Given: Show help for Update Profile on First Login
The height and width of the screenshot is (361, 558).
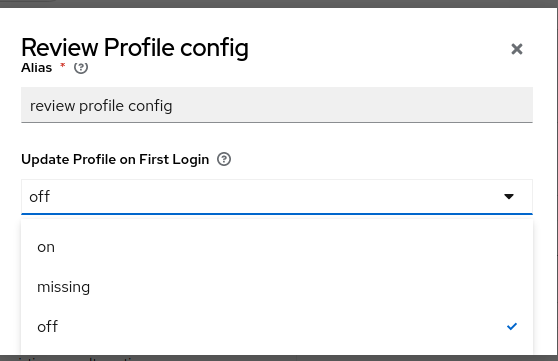Looking at the screenshot, I should pyautogui.click(x=224, y=159).
